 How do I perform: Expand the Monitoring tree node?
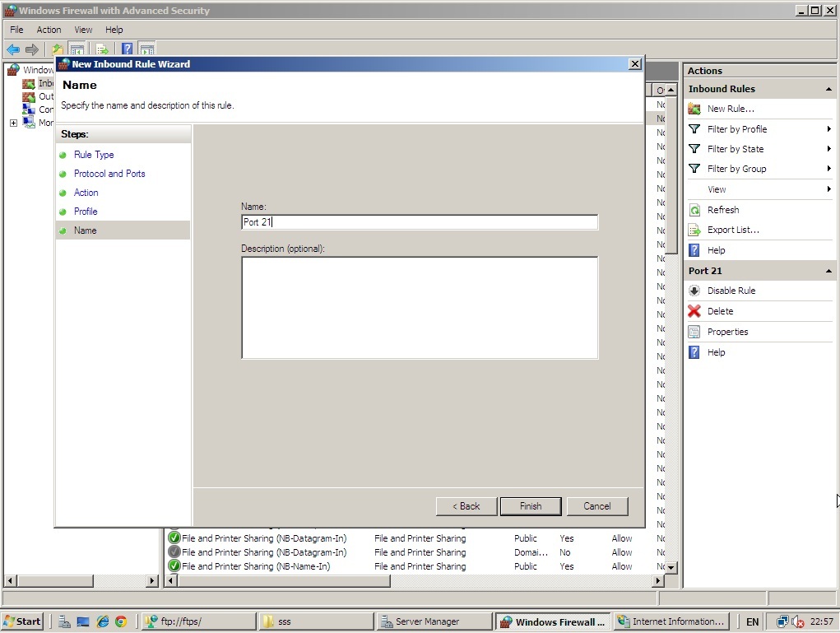click(13, 123)
